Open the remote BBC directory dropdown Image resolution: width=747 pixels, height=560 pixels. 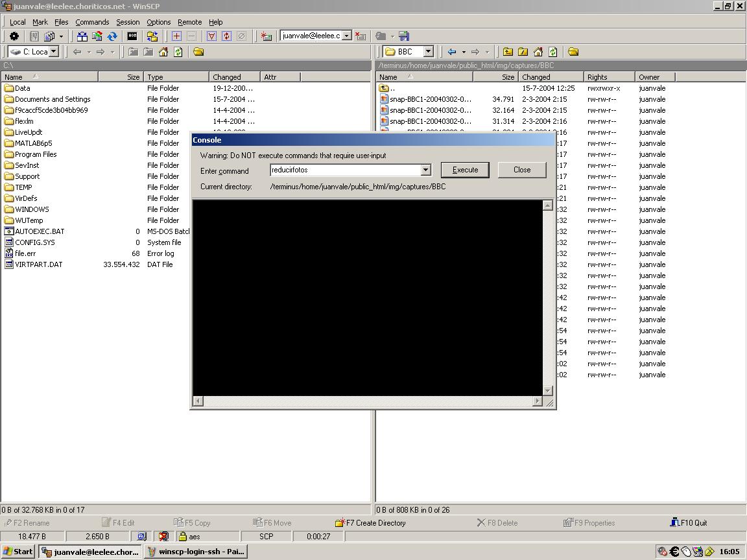point(428,51)
